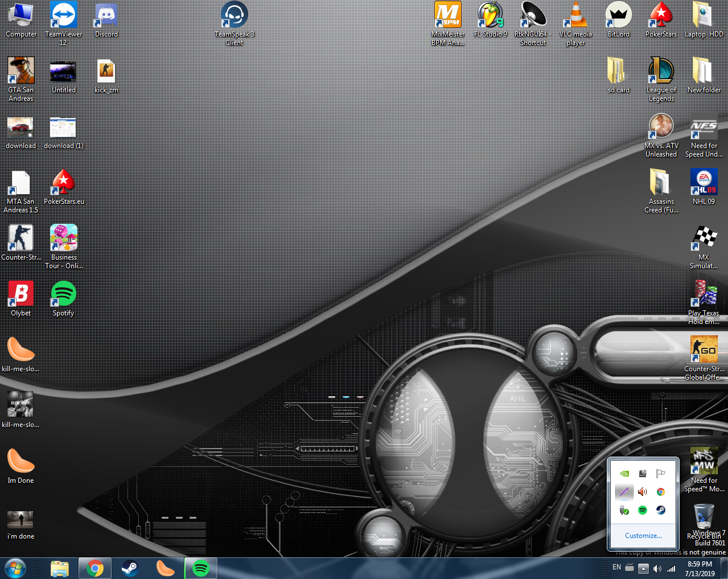Image resolution: width=728 pixels, height=579 pixels.
Task: Open the Windows Start button
Action: click(x=15, y=568)
